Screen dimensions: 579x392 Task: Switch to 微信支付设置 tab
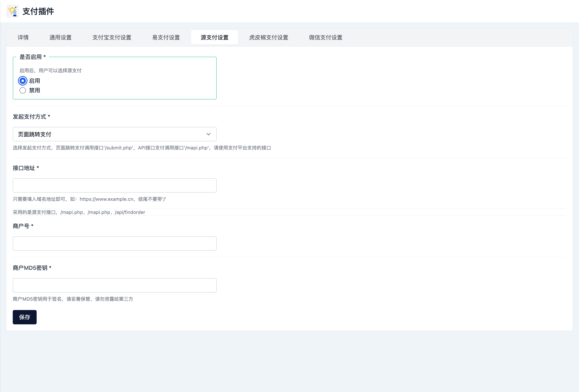tap(325, 38)
